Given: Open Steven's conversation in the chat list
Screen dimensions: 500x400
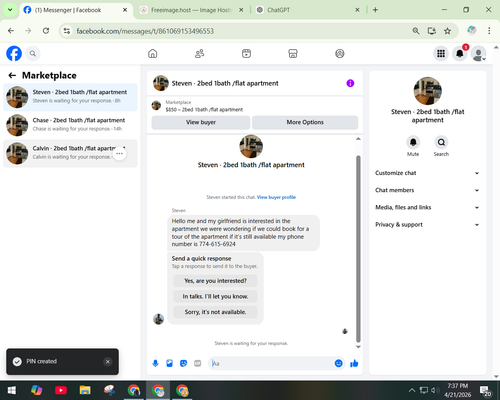Looking at the screenshot, I should point(70,97).
